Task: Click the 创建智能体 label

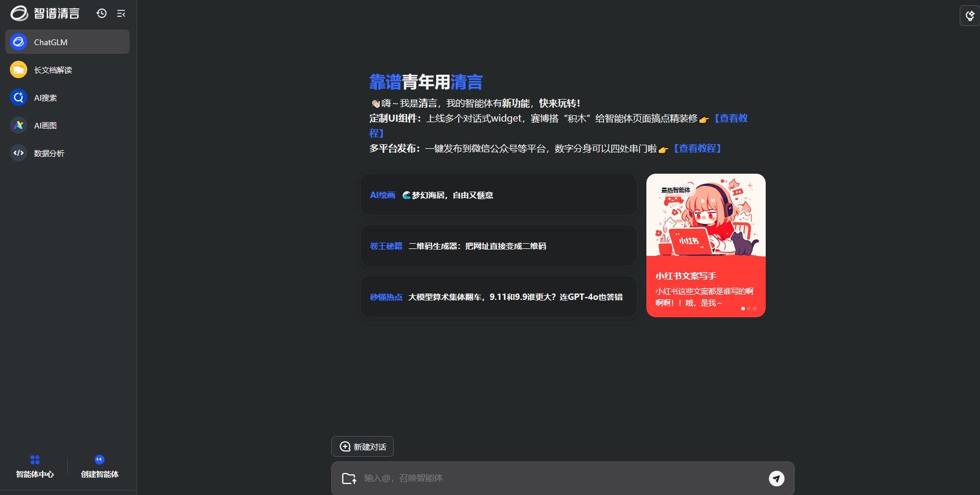Action: coord(100,474)
